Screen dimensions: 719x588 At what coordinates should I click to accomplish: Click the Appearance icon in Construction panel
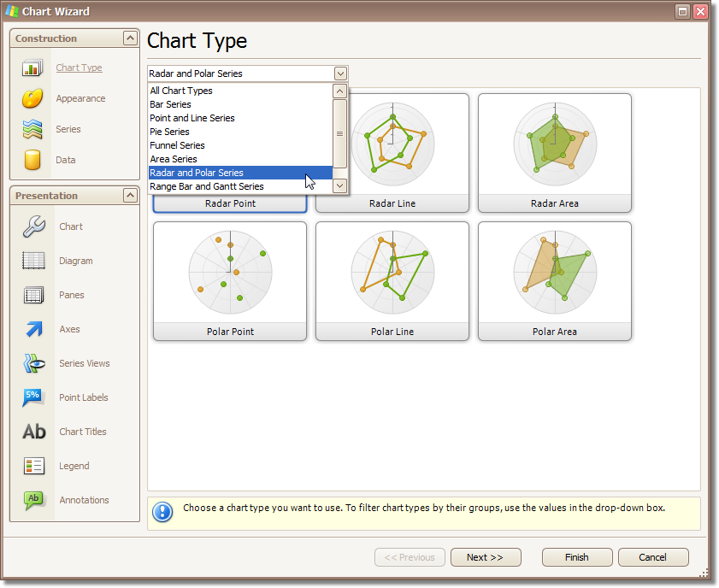coord(32,98)
